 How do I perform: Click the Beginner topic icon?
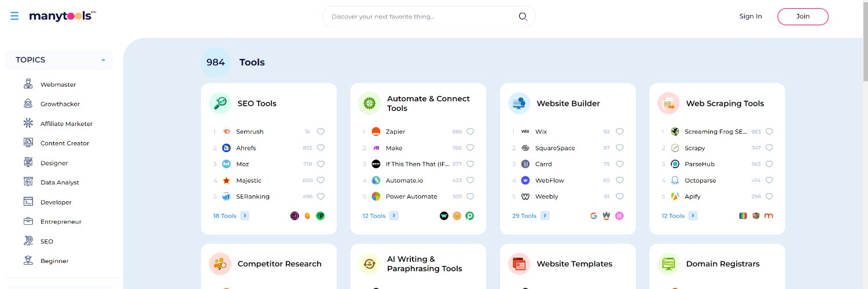pyautogui.click(x=28, y=261)
